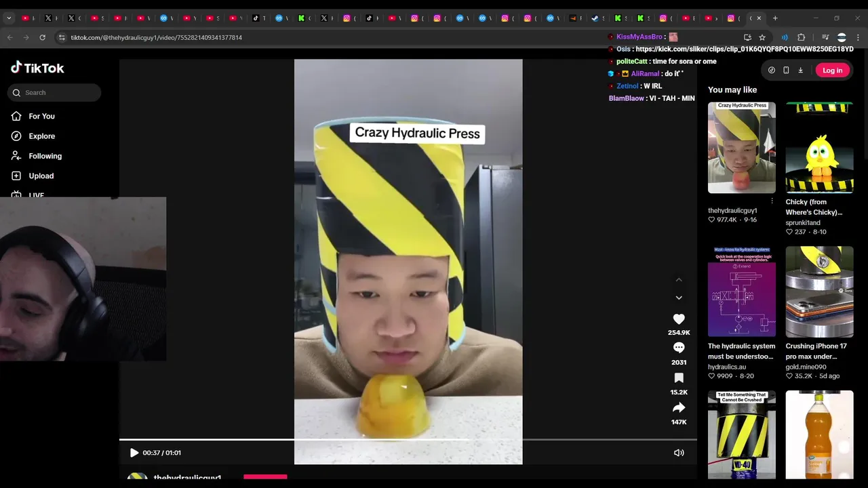Open the browser profile avatar
Image resolution: width=868 pixels, height=488 pixels.
tap(842, 37)
